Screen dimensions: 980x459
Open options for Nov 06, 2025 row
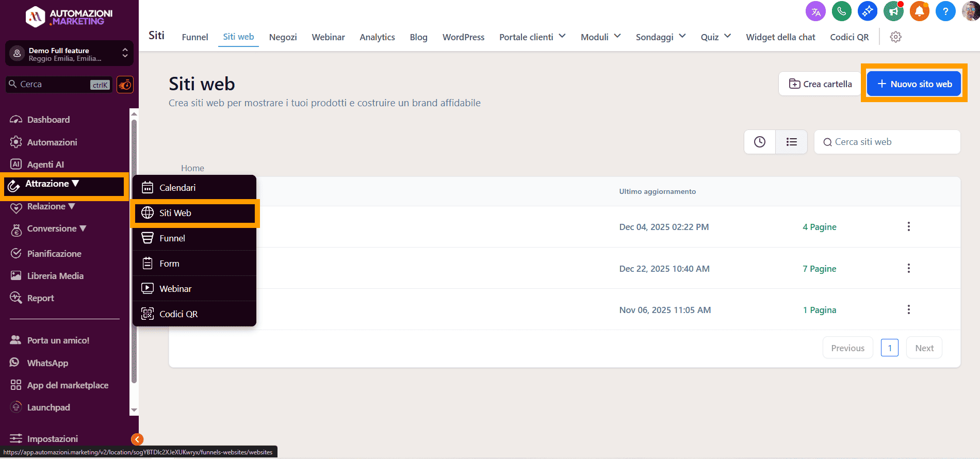click(x=909, y=309)
